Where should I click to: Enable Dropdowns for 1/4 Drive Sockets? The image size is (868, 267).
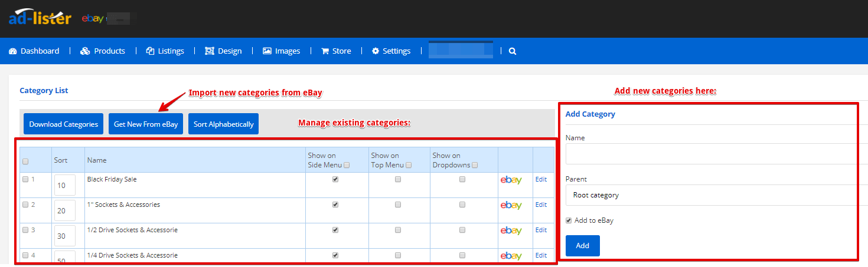point(462,255)
